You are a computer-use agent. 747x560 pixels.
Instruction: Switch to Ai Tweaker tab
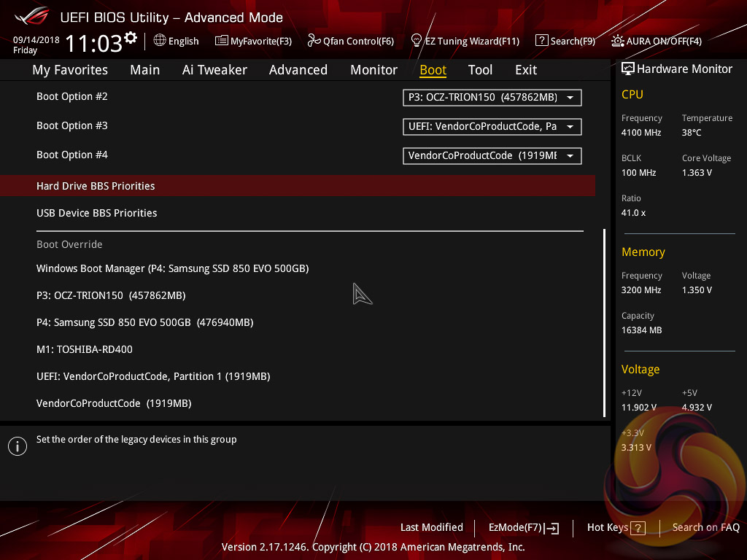coord(214,70)
